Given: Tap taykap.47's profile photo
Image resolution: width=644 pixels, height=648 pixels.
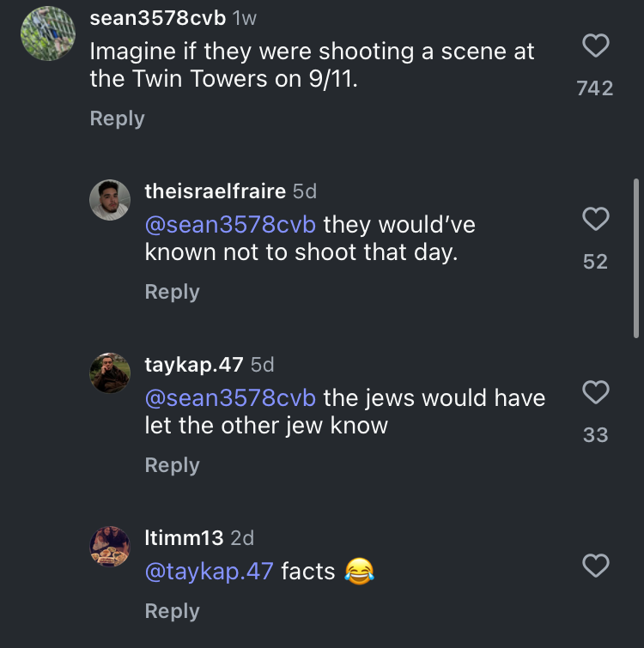Looking at the screenshot, I should pyautogui.click(x=110, y=373).
